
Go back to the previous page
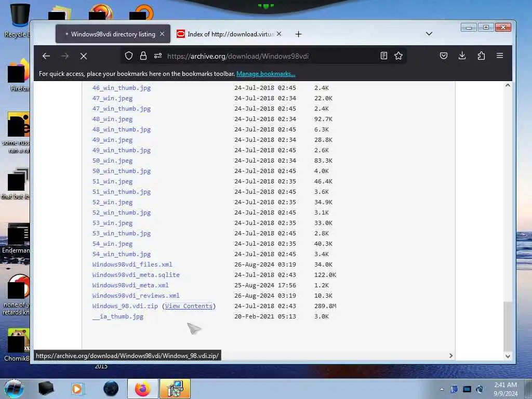(46, 56)
